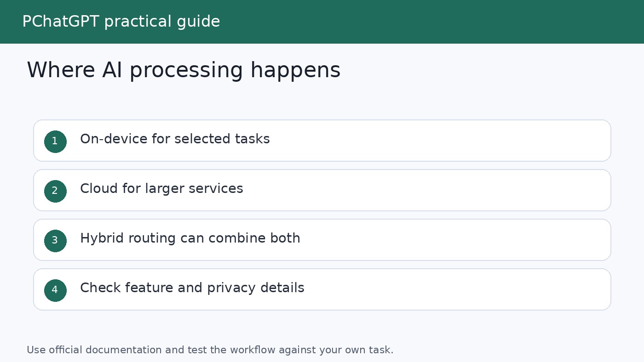The image size is (644, 362).
Task: Click the second list card's empty area
Action: pyautogui.click(x=437, y=190)
